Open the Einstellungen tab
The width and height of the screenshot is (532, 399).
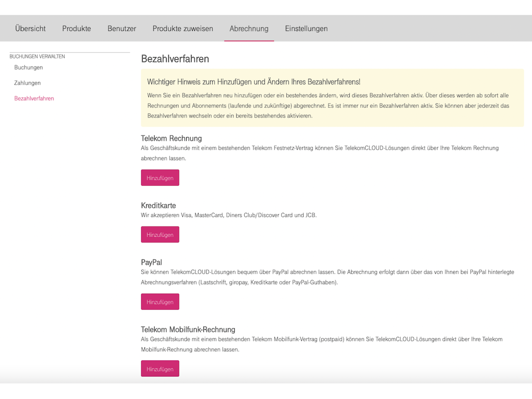coord(306,28)
